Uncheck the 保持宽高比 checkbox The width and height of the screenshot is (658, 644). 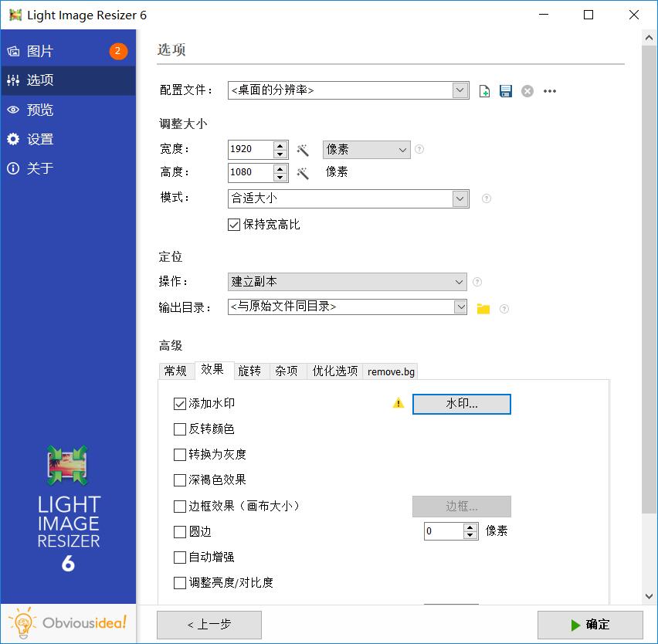pos(234,225)
